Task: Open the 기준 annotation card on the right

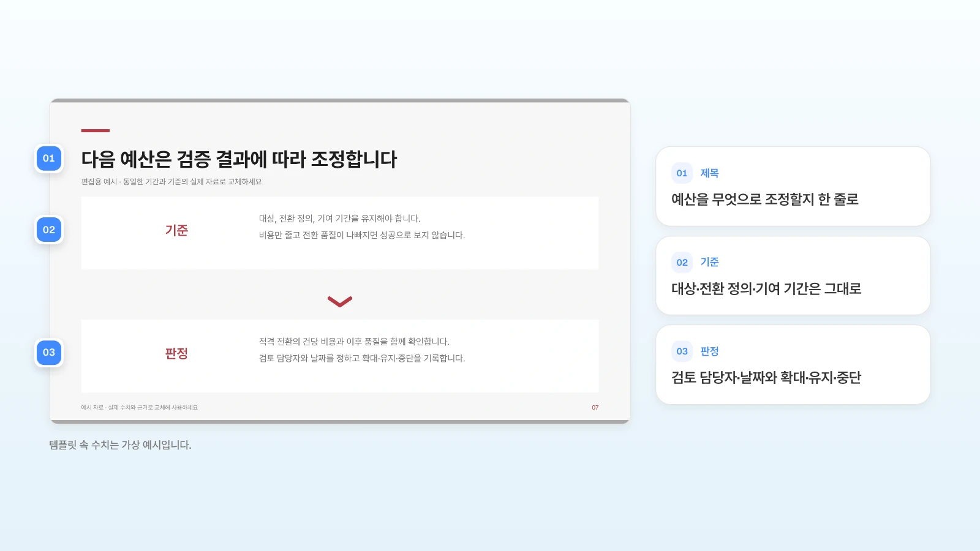Action: tap(793, 275)
